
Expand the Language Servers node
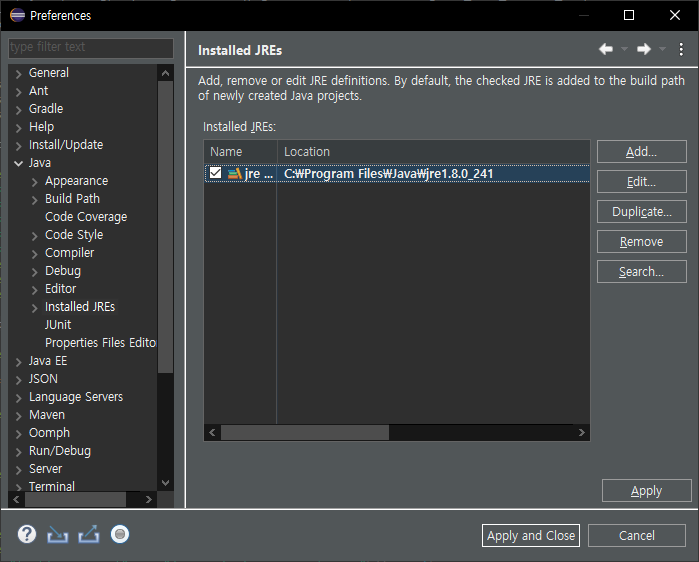coord(18,398)
